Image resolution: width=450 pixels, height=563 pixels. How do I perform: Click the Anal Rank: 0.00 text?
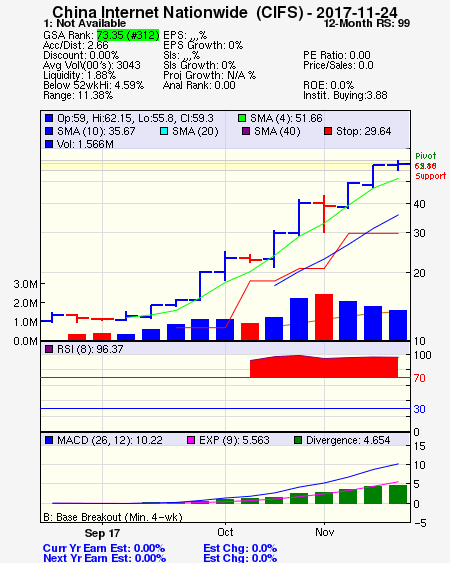click(x=199, y=85)
